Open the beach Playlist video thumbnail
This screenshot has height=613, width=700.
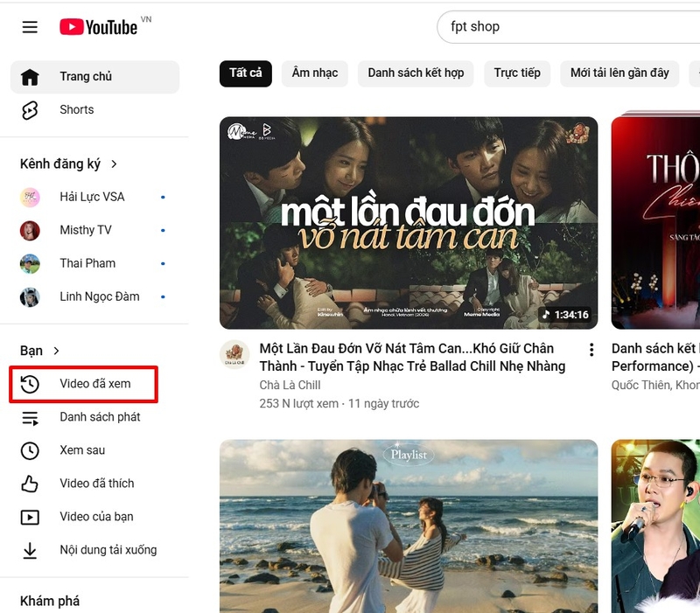pyautogui.click(x=409, y=526)
